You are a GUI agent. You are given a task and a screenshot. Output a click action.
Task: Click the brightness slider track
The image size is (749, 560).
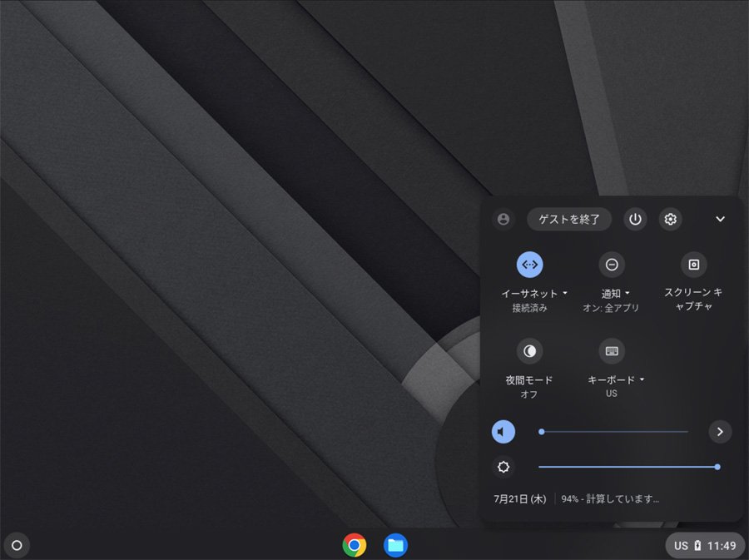624,467
